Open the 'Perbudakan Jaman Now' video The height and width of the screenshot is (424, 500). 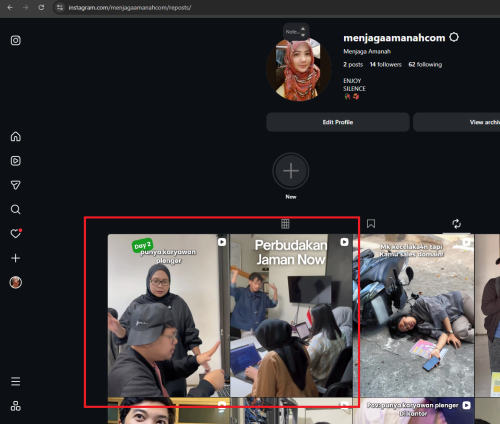(291, 315)
